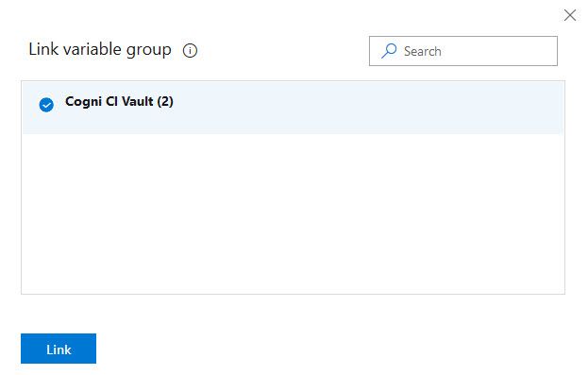This screenshot has width=588, height=375.
Task: Click the Link button
Action: (x=59, y=349)
